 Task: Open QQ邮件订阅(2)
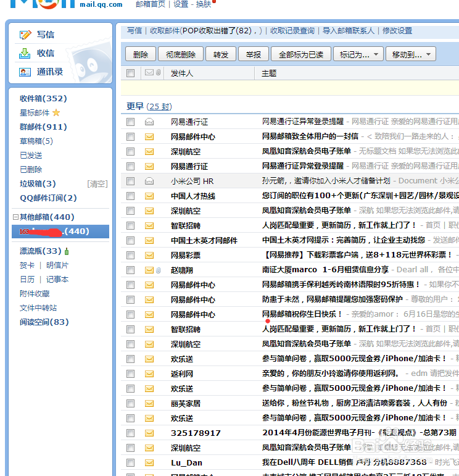[x=48, y=198]
